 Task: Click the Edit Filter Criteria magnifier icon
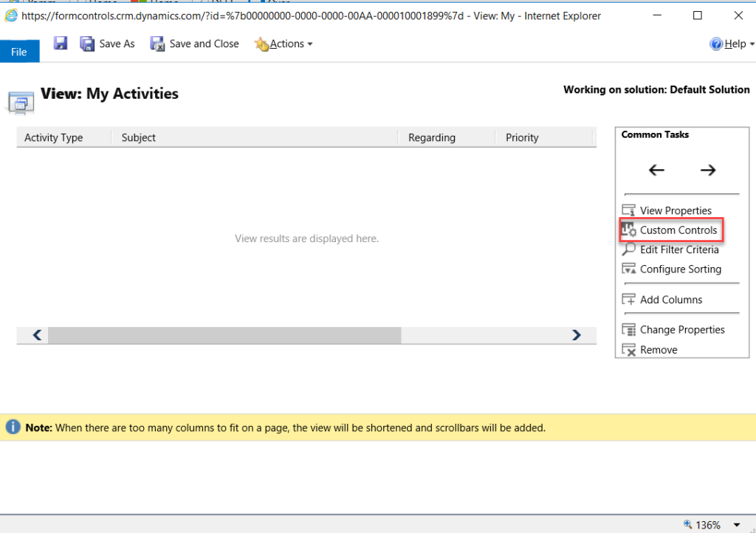(x=629, y=250)
